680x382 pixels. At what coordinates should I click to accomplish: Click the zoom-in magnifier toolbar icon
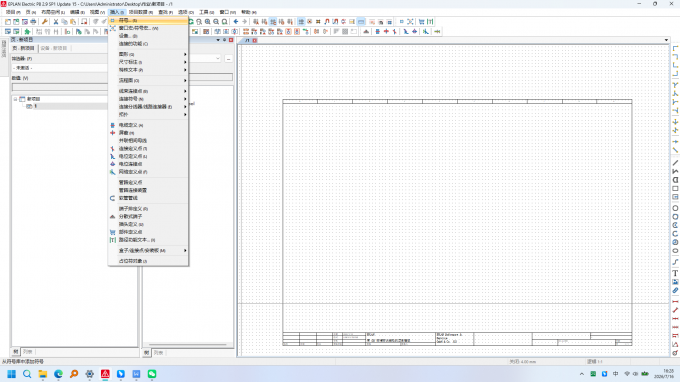click(x=208, y=22)
